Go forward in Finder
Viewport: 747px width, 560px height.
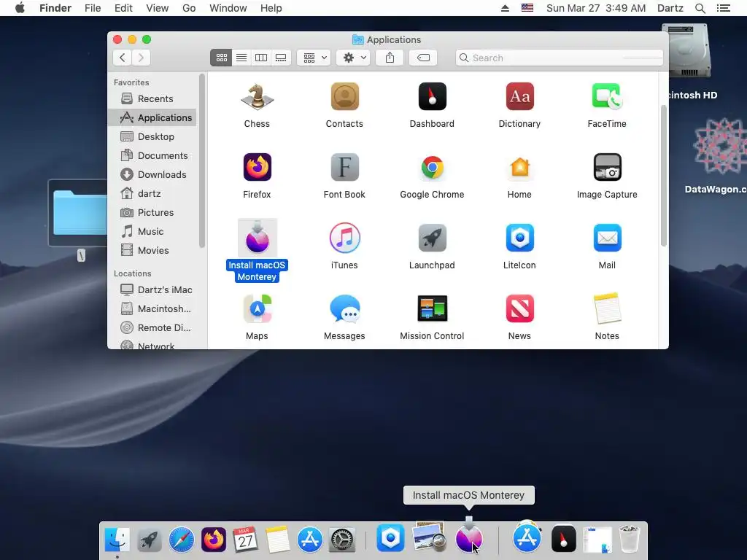(141, 58)
